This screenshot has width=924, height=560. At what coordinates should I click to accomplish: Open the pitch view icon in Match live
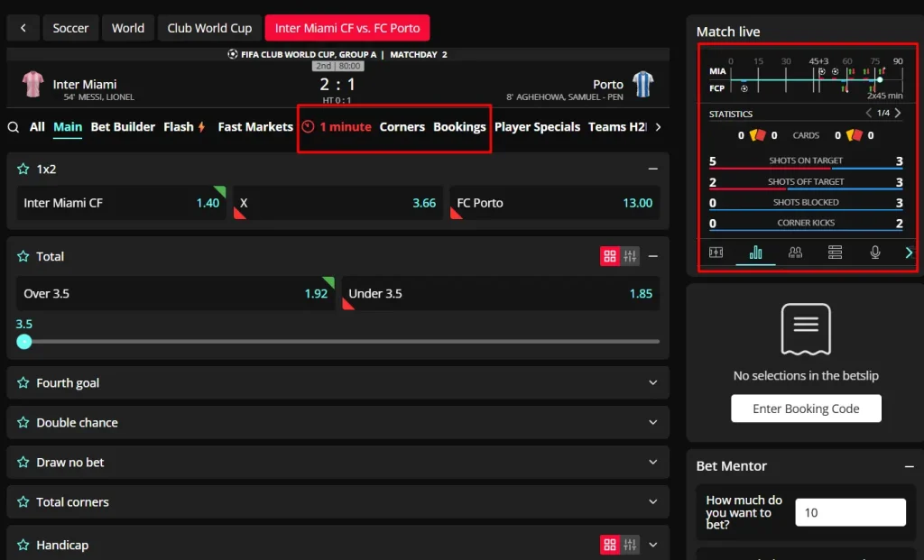pyautogui.click(x=716, y=252)
